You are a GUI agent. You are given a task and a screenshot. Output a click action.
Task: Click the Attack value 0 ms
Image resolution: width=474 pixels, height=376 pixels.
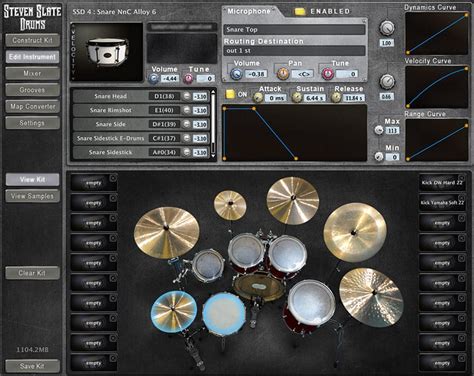(276, 98)
